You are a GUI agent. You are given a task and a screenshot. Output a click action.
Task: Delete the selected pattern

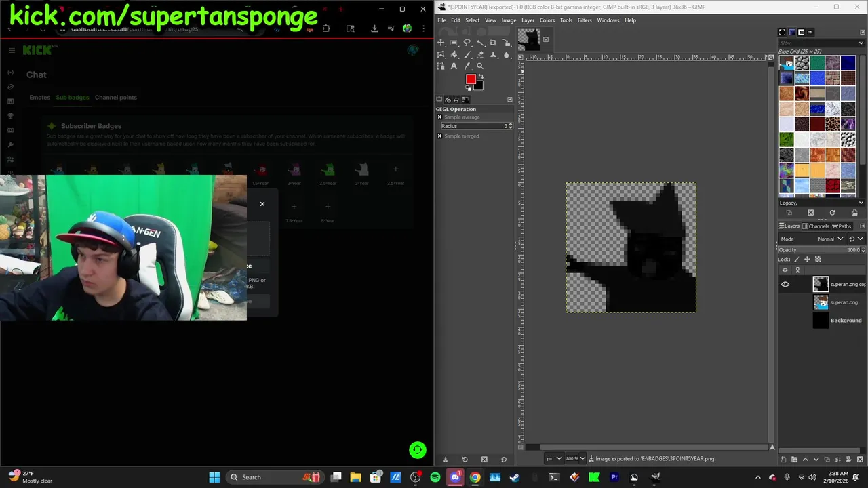(810, 213)
